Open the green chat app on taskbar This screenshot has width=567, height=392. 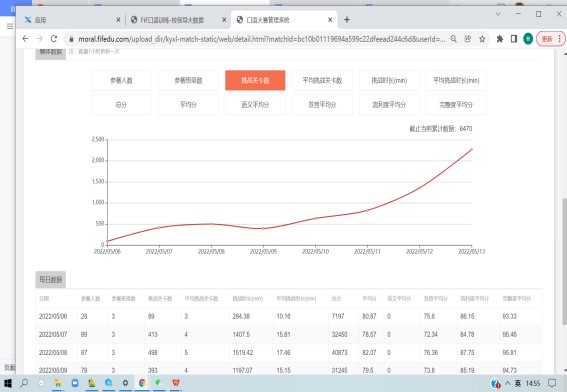coord(159,383)
